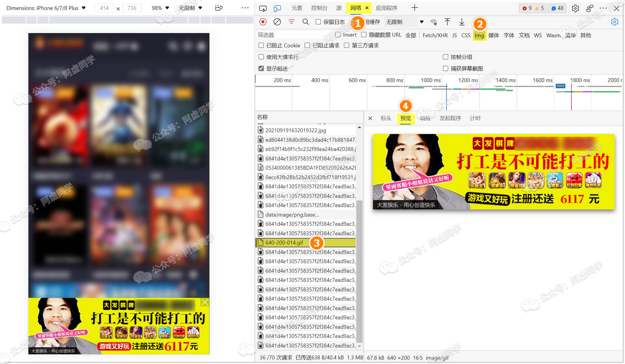The image size is (625, 364).
Task: Open the Headers tab in details pane
Action: pos(386,118)
